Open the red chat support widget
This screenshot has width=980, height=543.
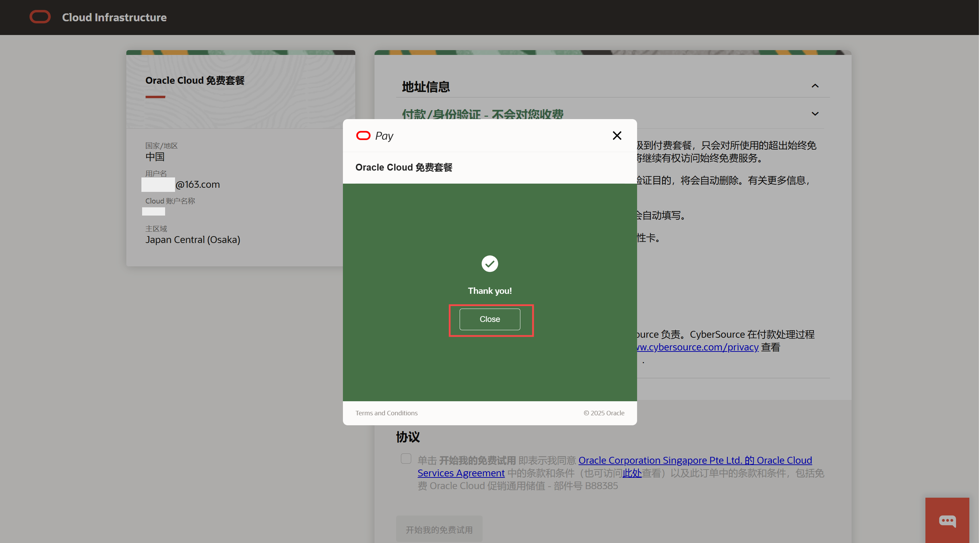947,521
